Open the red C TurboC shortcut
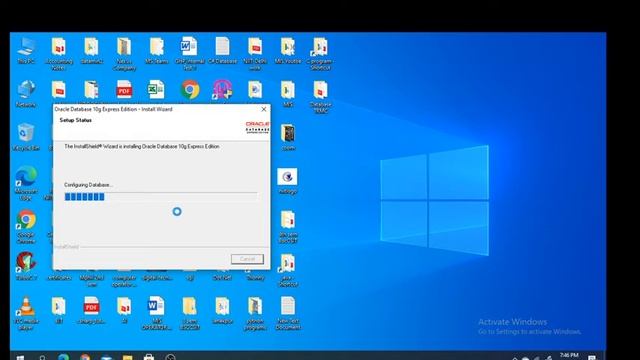The height and width of the screenshot is (360, 640). pos(26,266)
